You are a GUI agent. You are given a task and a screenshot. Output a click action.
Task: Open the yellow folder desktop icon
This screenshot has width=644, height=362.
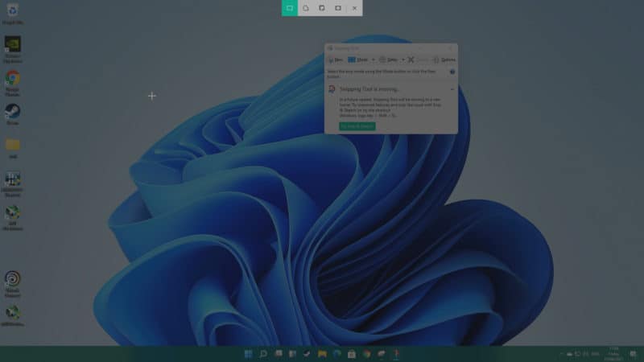pyautogui.click(x=13, y=148)
